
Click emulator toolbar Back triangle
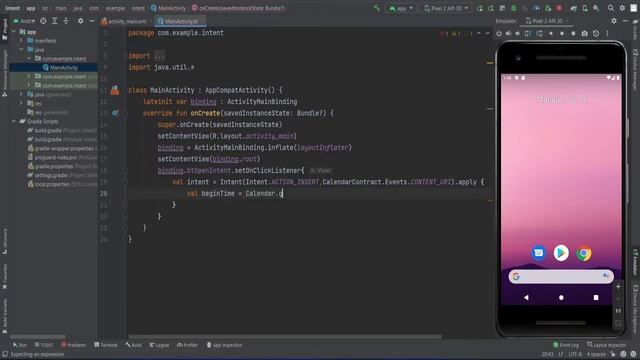(551, 33)
